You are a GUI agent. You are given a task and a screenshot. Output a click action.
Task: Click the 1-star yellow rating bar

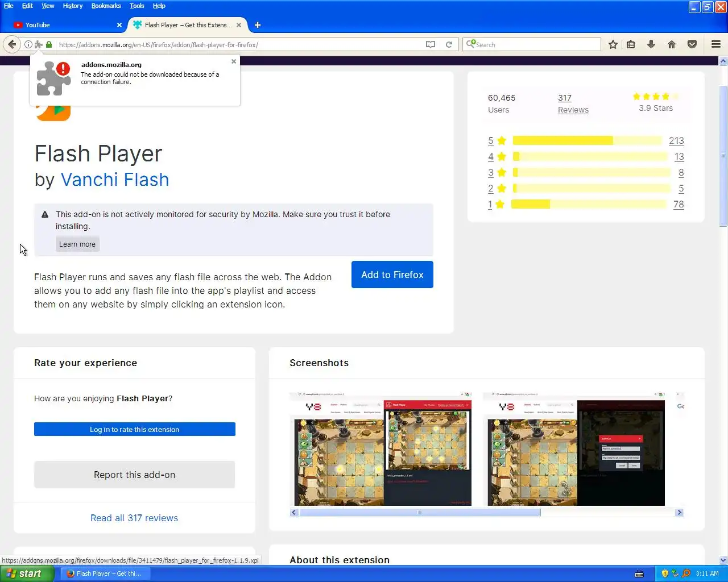tap(589, 204)
